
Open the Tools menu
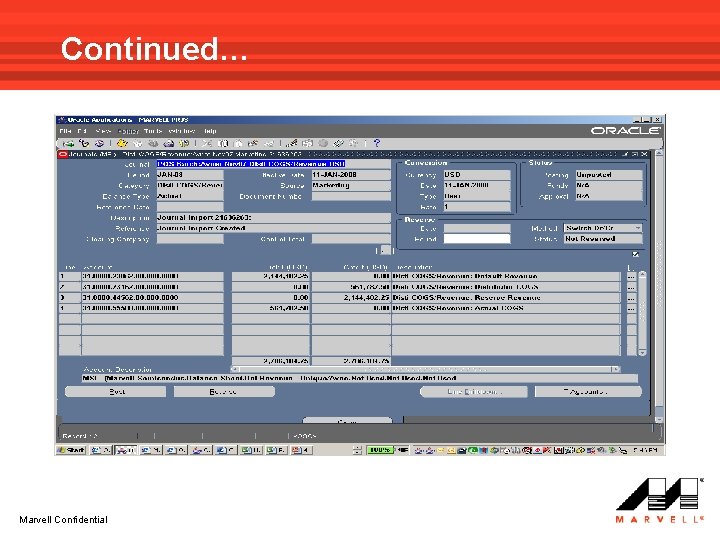point(153,131)
